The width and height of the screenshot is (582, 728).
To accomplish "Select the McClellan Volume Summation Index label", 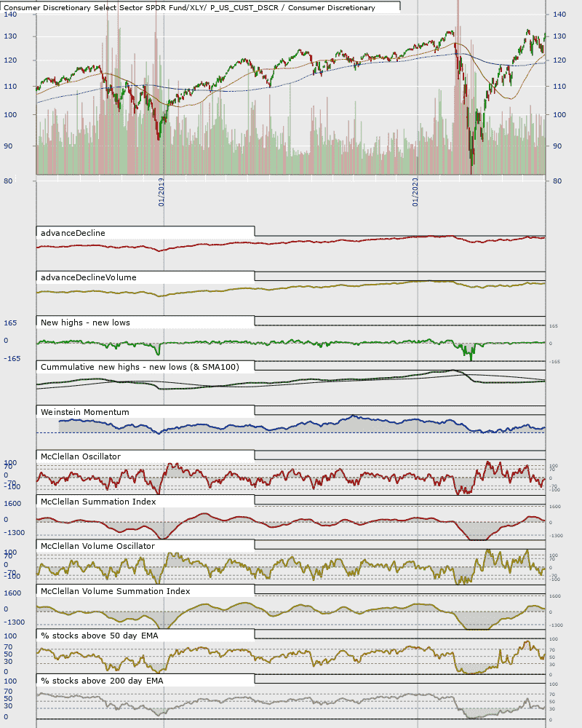I will 116,591.
